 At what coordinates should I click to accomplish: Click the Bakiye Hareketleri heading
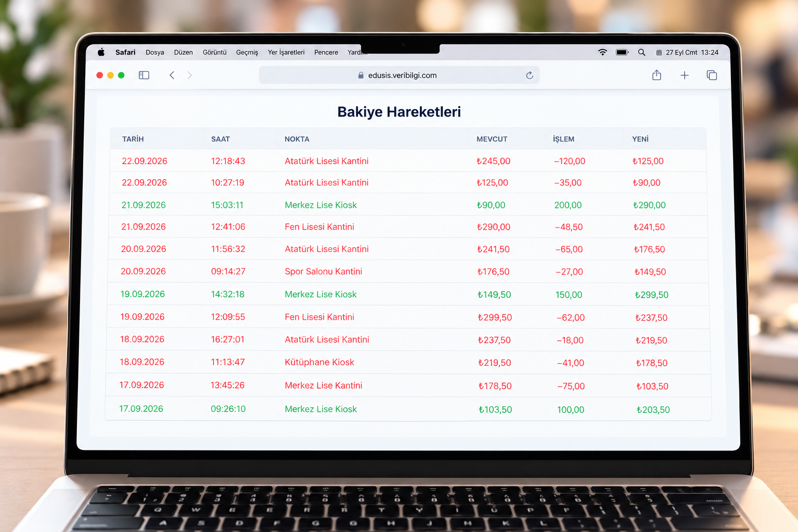point(399,112)
